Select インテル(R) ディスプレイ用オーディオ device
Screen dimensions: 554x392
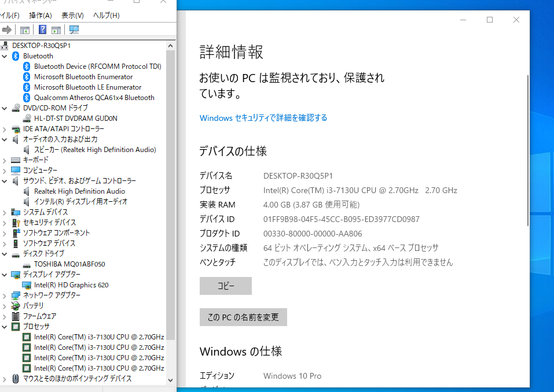(80, 202)
